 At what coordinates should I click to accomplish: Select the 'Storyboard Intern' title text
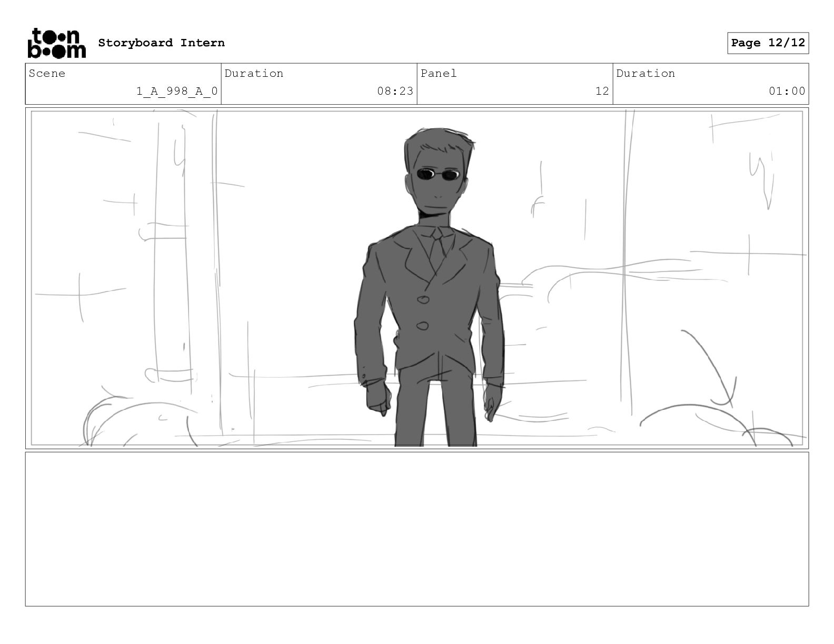click(x=161, y=43)
